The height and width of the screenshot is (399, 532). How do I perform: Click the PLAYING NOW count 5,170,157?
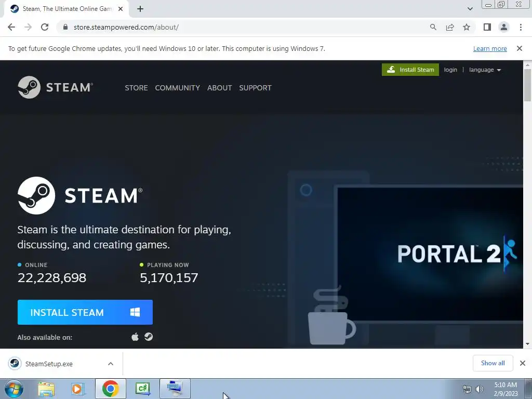point(169,278)
